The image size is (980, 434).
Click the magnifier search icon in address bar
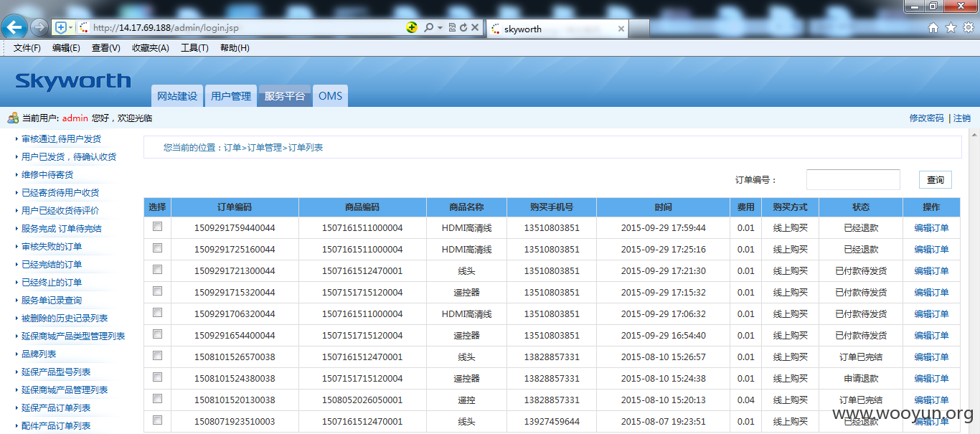click(428, 27)
